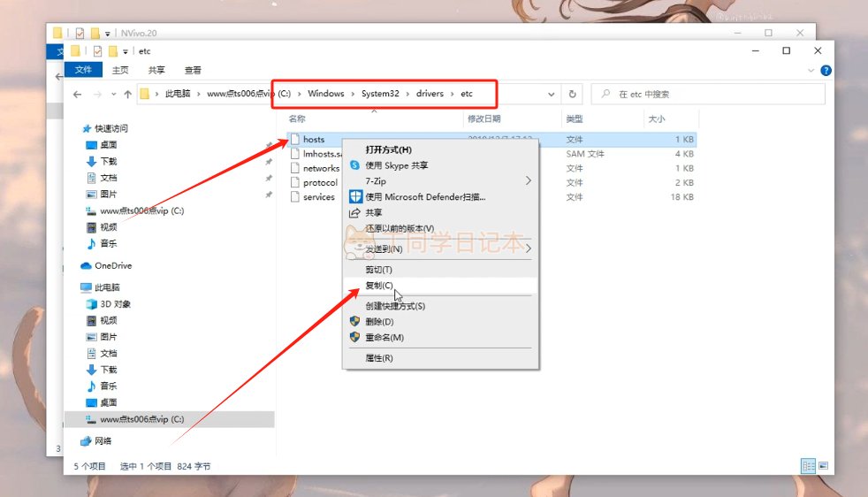Viewport: 868px width, 497px height.
Task: Click new folder quick access toolbar icon
Action: (113, 51)
